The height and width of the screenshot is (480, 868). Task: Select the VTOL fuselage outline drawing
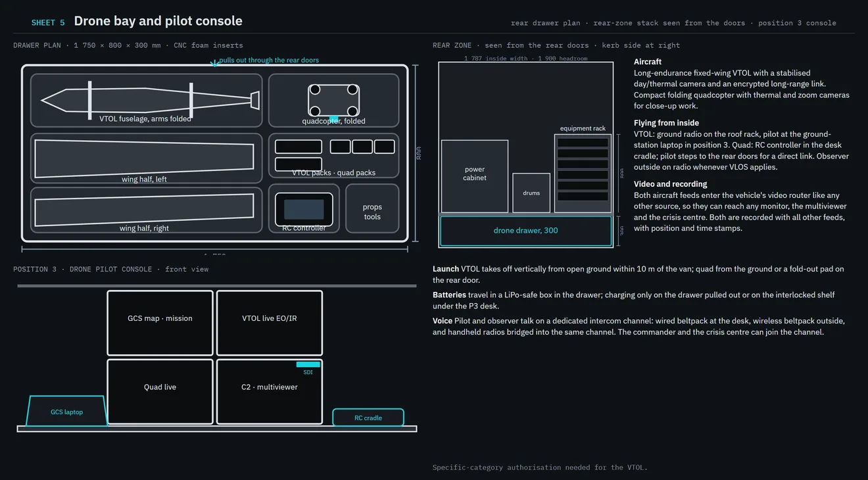[150, 100]
